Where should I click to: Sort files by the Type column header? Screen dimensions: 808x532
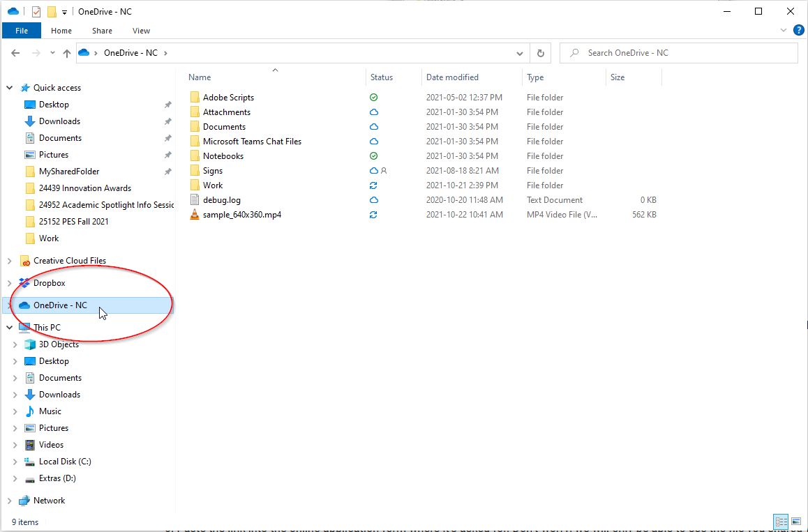pyautogui.click(x=535, y=77)
